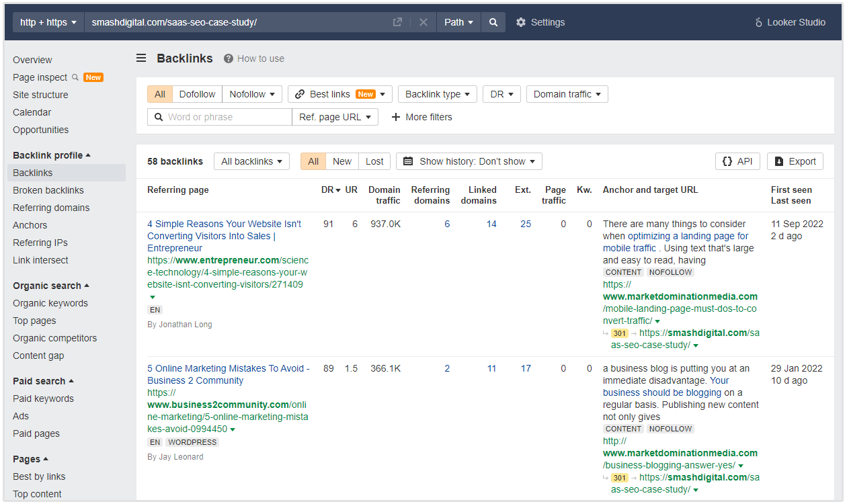Viewport: 847px width, 504px height.
Task: Go to Referring domains in sidebar
Action: pos(51,208)
